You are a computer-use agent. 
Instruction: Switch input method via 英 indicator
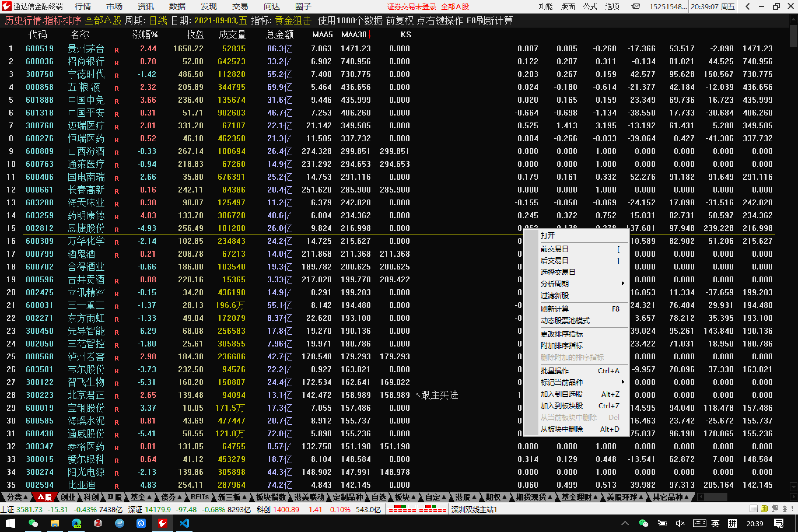tap(715, 524)
